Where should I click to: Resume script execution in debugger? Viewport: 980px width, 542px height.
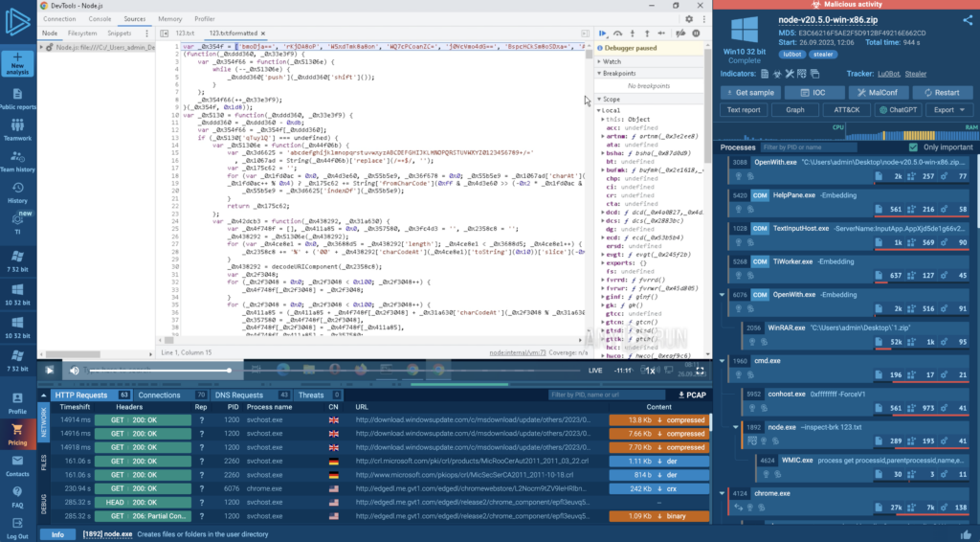pyautogui.click(x=603, y=33)
